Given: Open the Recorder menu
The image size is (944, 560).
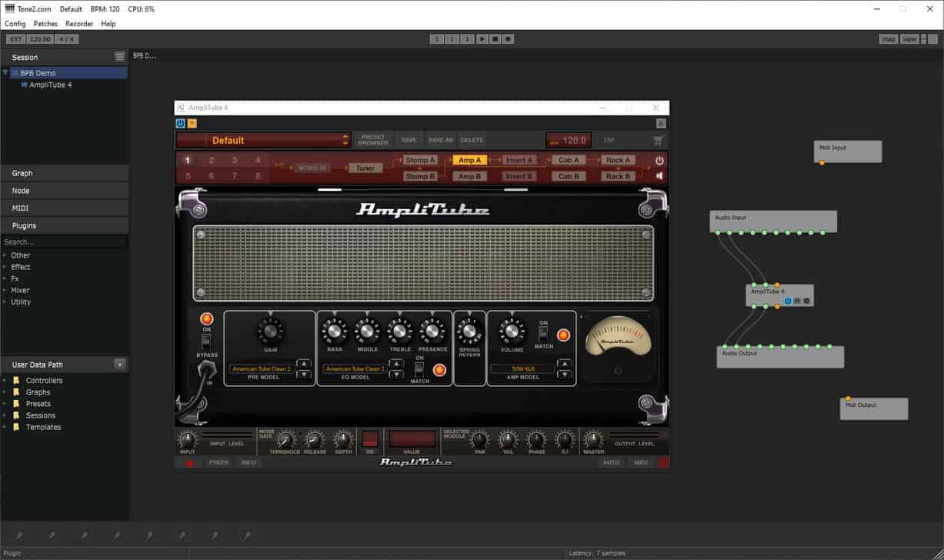Looking at the screenshot, I should point(79,24).
